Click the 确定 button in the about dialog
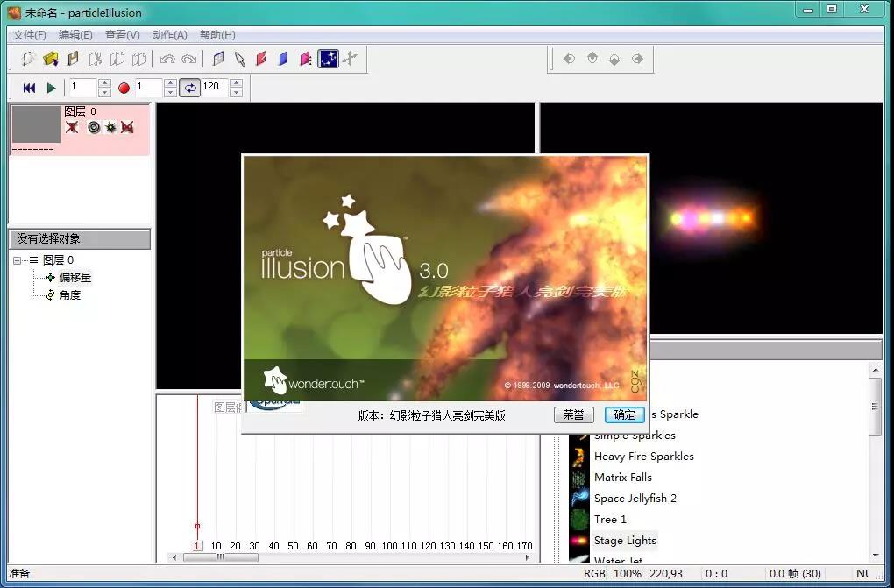The width and height of the screenshot is (894, 588). [x=624, y=415]
